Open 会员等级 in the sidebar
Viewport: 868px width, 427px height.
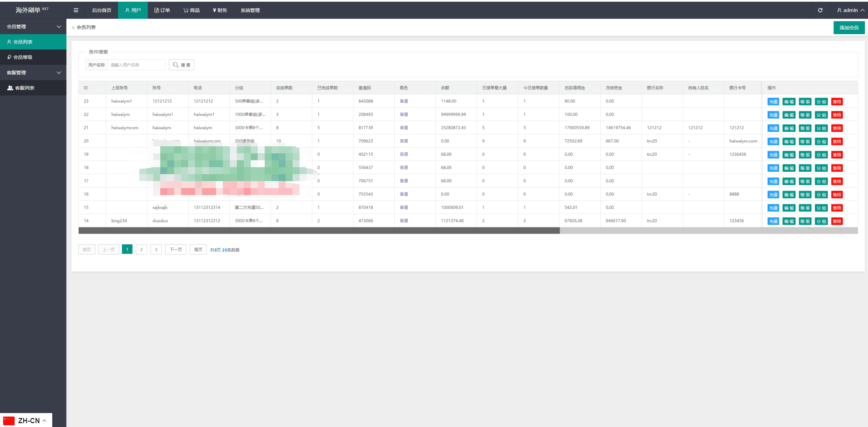coord(23,57)
